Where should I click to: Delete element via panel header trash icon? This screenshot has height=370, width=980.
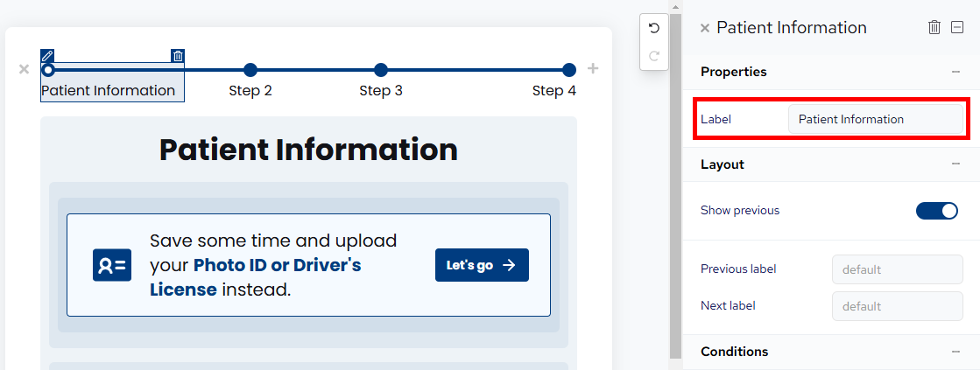(x=934, y=27)
